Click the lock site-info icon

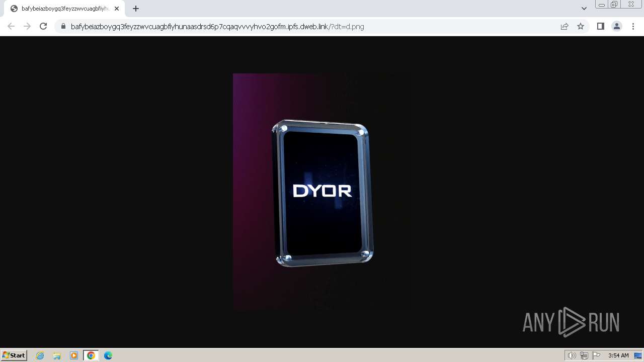pyautogui.click(x=63, y=26)
